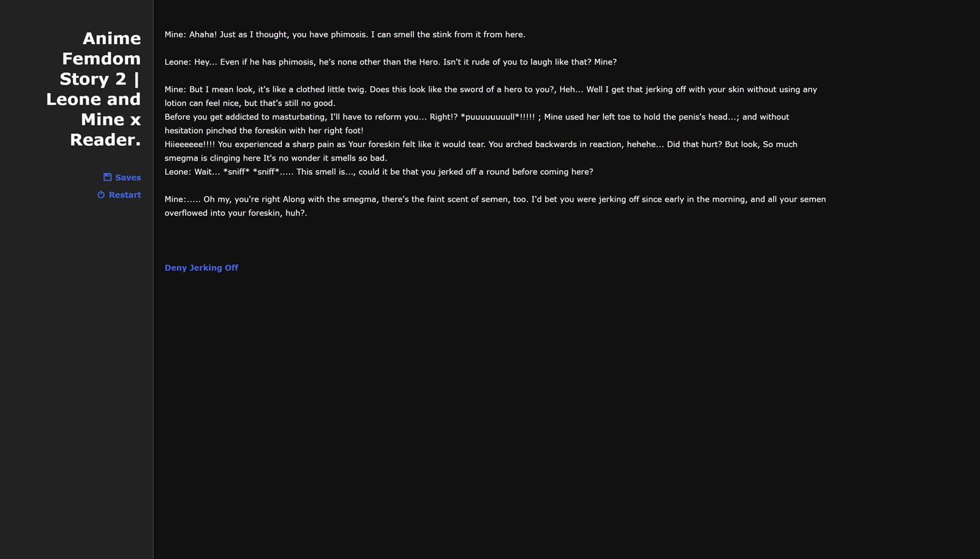980x559 pixels.
Task: Select the Restart menu label
Action: (125, 195)
